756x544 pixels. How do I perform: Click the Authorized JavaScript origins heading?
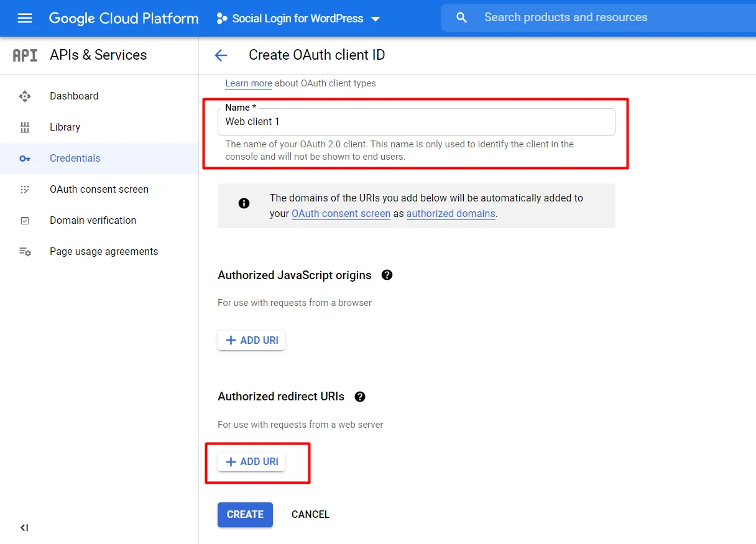295,275
